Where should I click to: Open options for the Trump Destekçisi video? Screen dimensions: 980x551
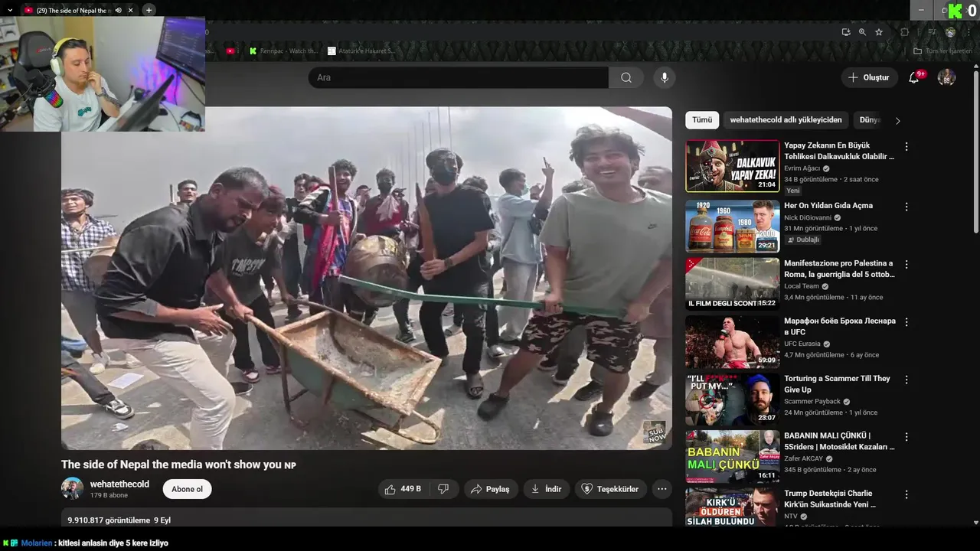(x=906, y=494)
